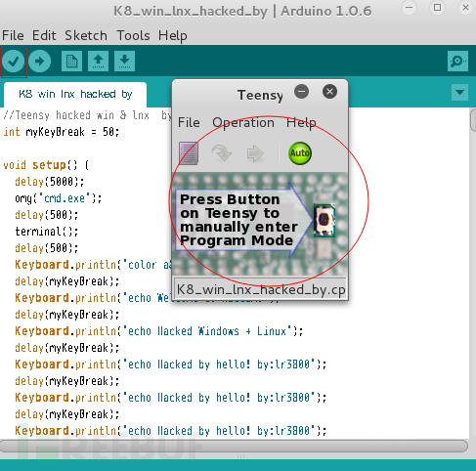Click the 'delay(5000);' code line

(50, 182)
